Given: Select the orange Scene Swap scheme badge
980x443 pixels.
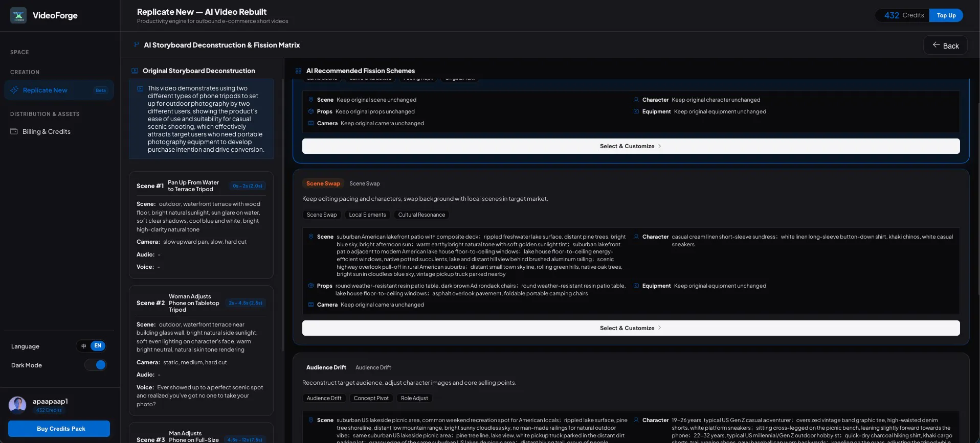Looking at the screenshot, I should click(323, 183).
